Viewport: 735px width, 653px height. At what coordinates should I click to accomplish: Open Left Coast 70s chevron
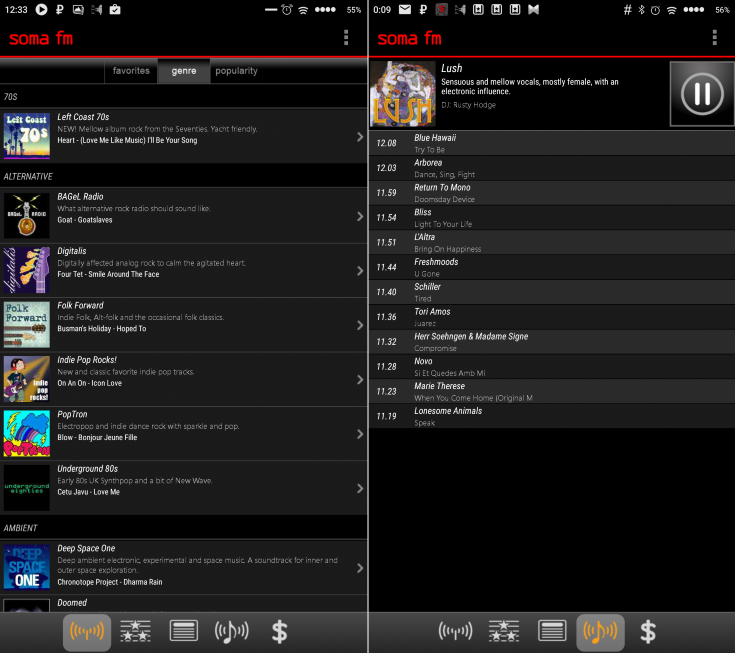coord(360,136)
